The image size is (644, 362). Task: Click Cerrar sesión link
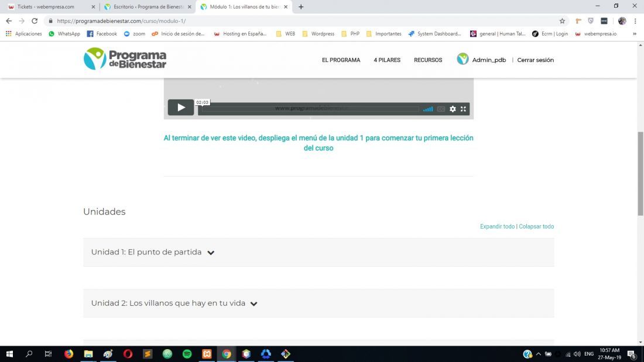click(x=535, y=60)
